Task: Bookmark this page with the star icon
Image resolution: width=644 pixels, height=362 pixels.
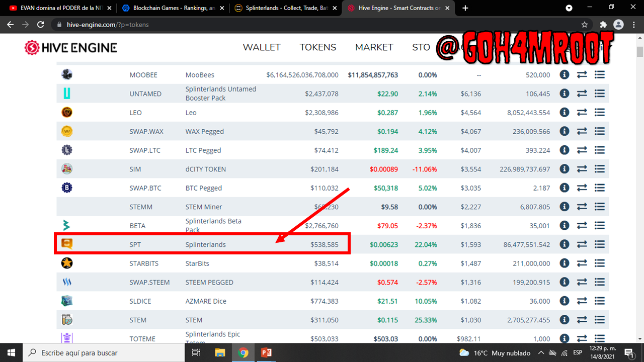Action: (x=585, y=25)
